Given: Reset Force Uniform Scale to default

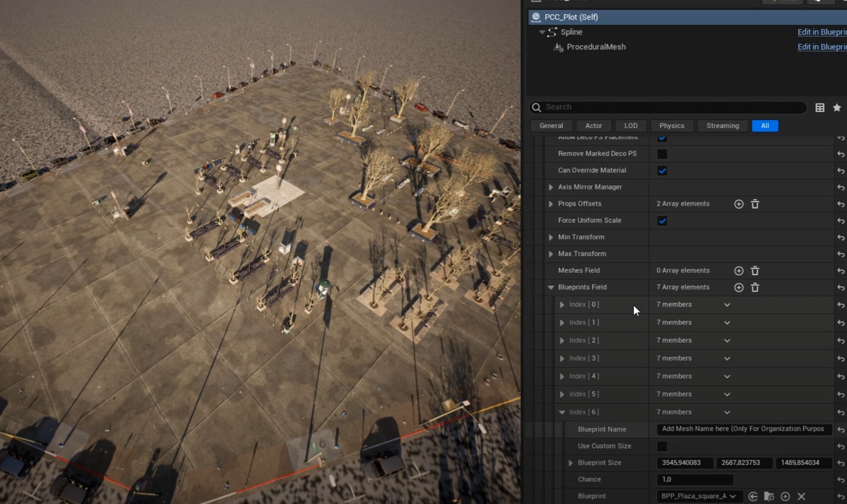Looking at the screenshot, I should 841,221.
